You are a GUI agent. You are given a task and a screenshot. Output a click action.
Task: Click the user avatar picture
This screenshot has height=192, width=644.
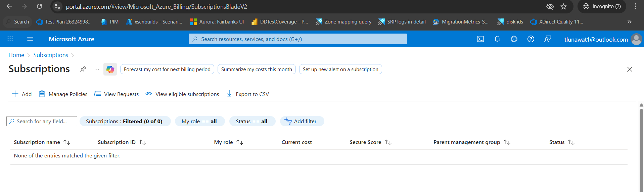[x=636, y=39]
